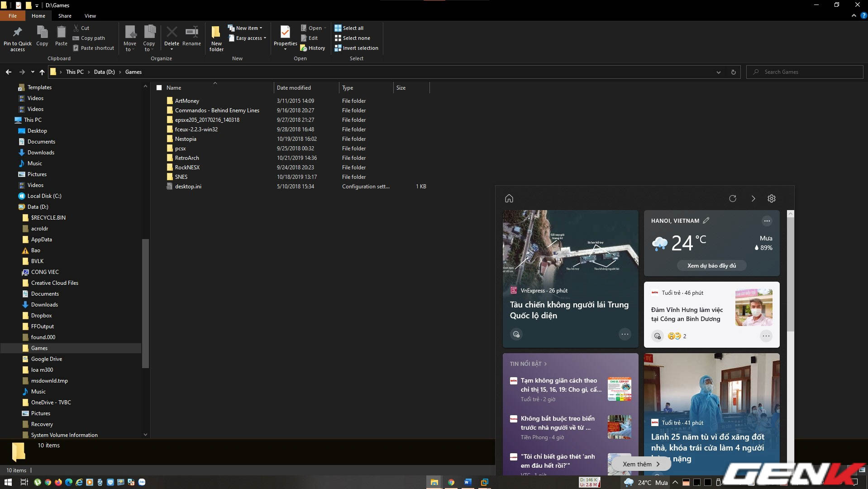Click the Home icon in the widgets panel
The height and width of the screenshot is (489, 868).
(509, 198)
